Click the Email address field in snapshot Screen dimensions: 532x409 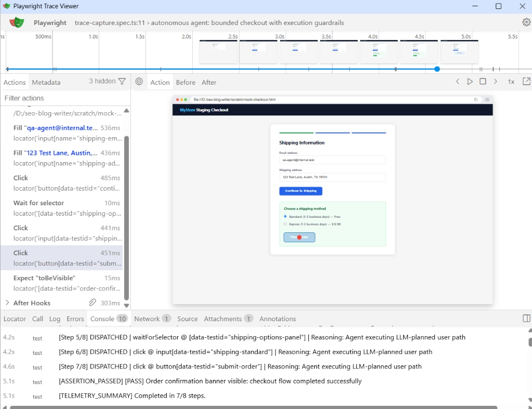332,160
